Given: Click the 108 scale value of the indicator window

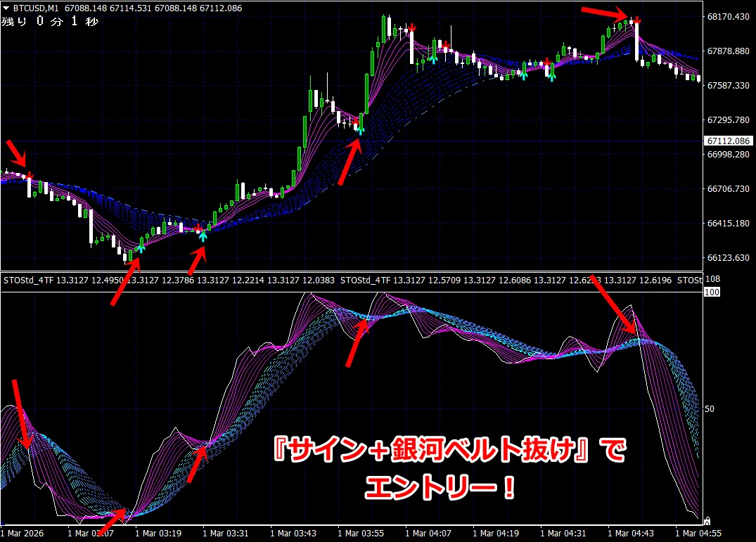Looking at the screenshot, I should [x=712, y=279].
